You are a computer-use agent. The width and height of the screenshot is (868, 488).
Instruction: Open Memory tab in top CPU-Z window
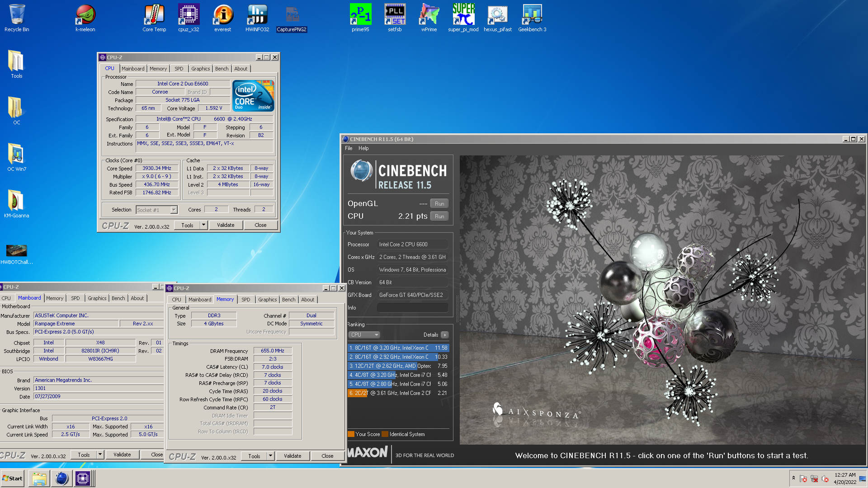(158, 69)
